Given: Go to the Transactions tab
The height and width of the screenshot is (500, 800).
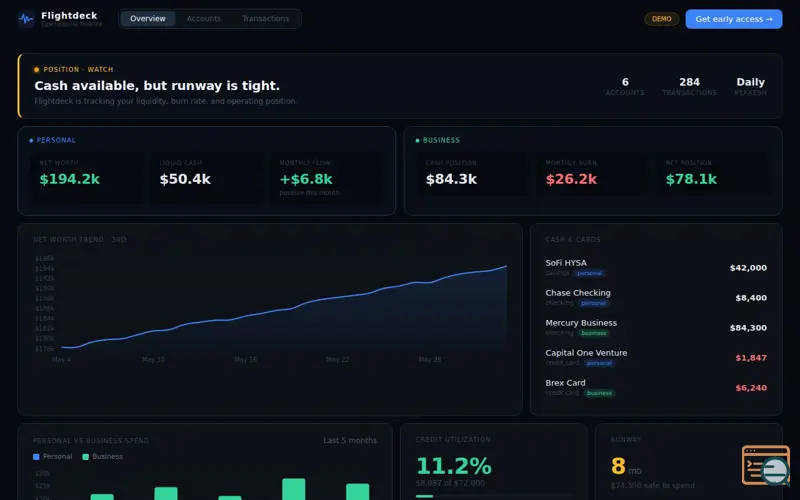Looking at the screenshot, I should [x=265, y=19].
